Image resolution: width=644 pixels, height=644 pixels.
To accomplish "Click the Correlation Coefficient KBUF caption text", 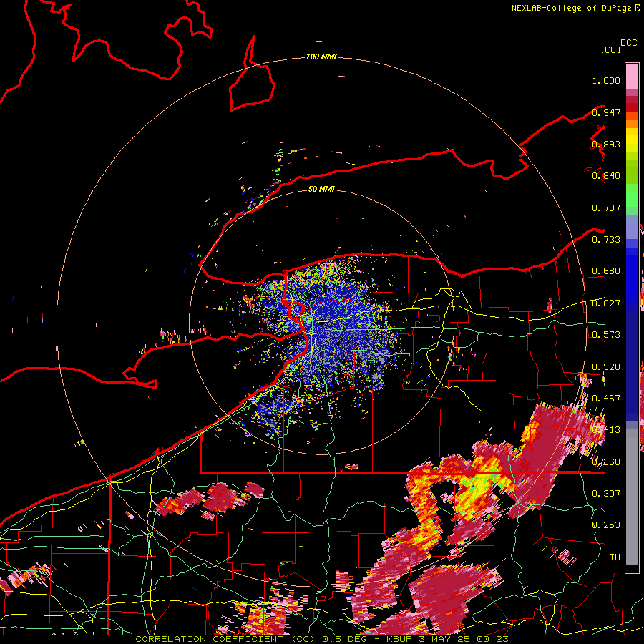I will point(321,639).
